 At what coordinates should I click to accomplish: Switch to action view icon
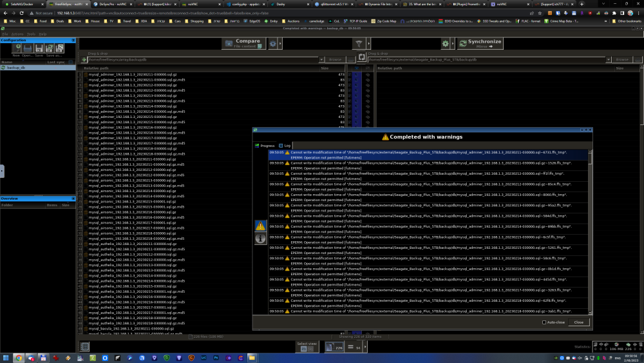[311, 349]
